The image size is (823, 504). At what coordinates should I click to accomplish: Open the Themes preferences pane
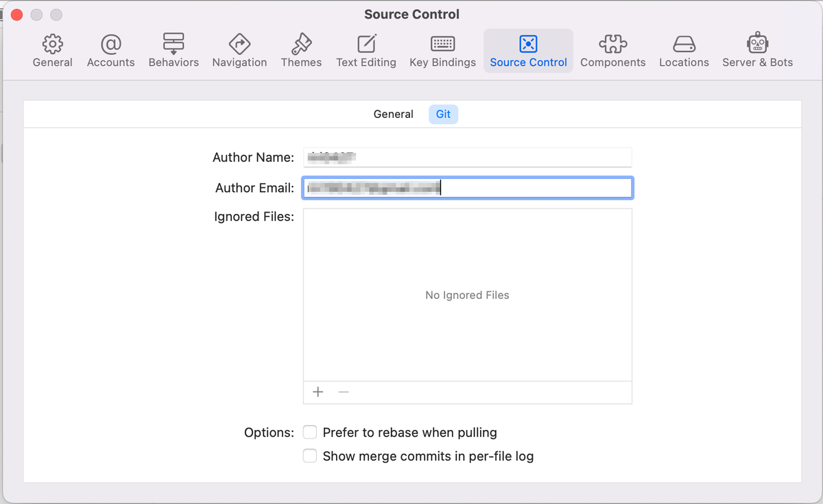[x=301, y=51]
